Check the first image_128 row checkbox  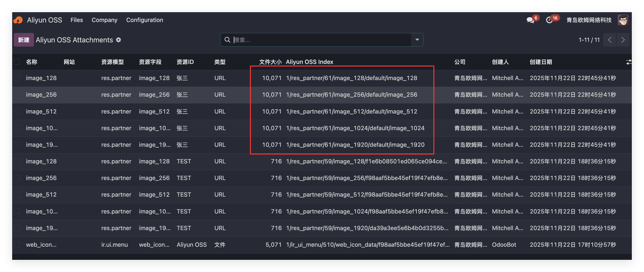[17, 78]
